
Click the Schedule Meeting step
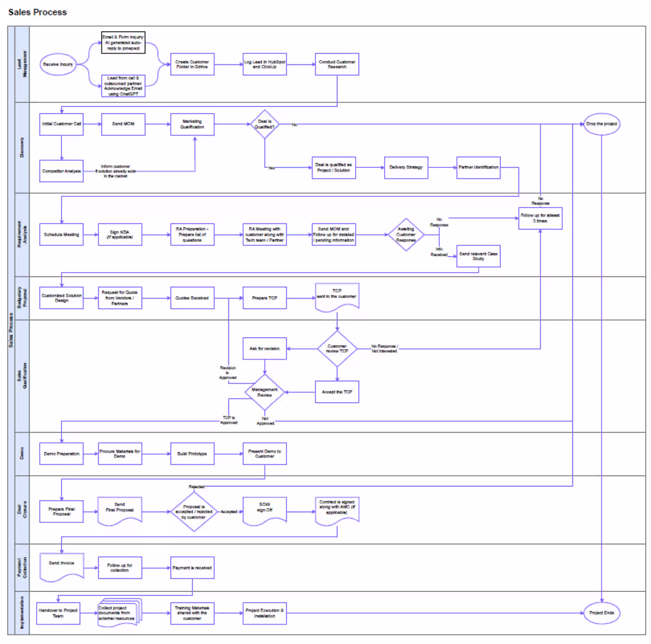(62, 234)
